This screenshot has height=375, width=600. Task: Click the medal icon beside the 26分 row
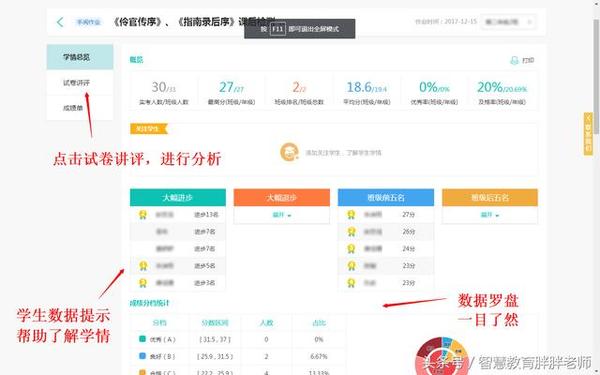tap(351, 232)
